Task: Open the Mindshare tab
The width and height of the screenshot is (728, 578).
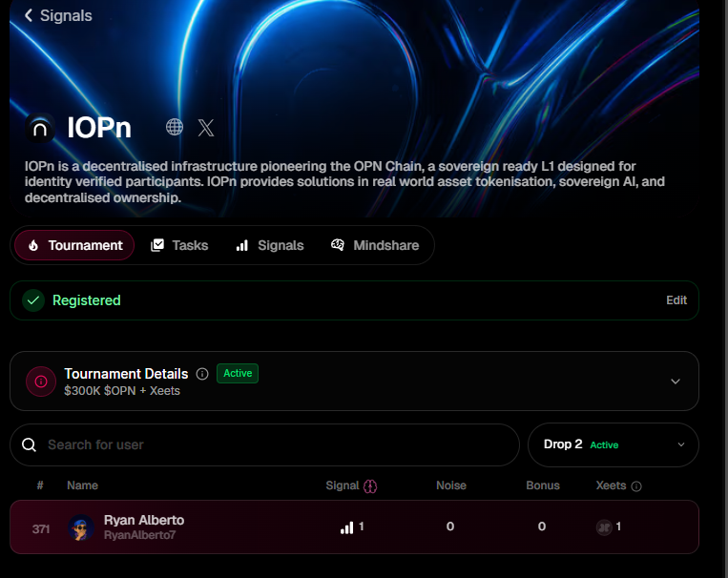Action: (x=375, y=245)
